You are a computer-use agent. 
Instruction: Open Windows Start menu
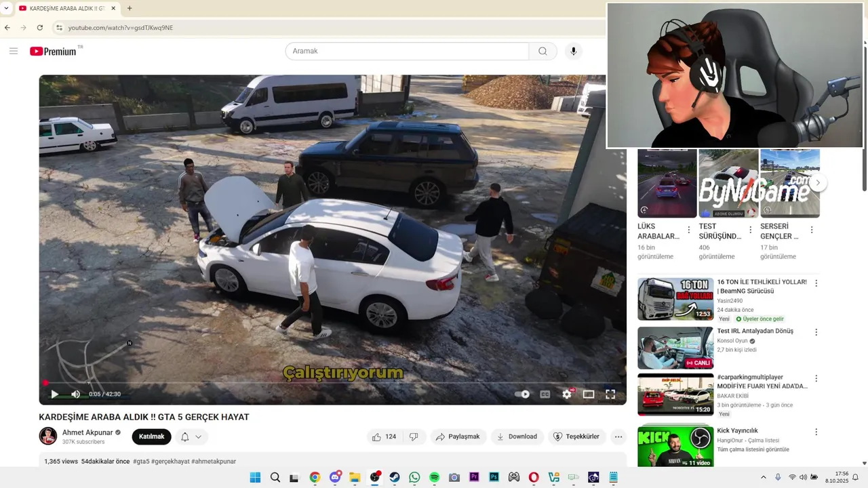click(255, 477)
